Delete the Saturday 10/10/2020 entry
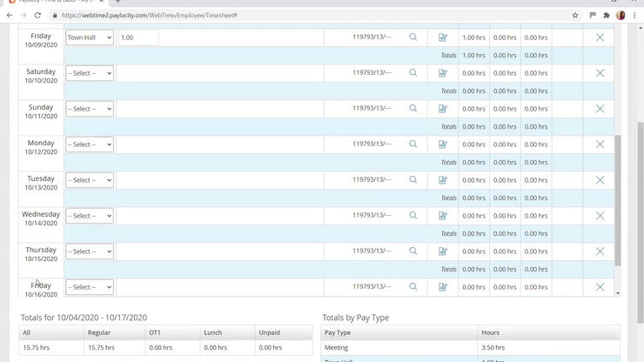Viewport: 644px width, 362px height. pyautogui.click(x=600, y=73)
